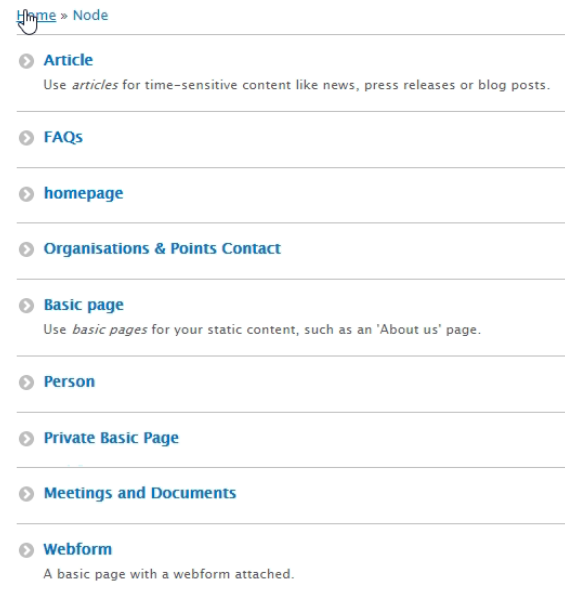Create a Basic page via its link

point(84,305)
